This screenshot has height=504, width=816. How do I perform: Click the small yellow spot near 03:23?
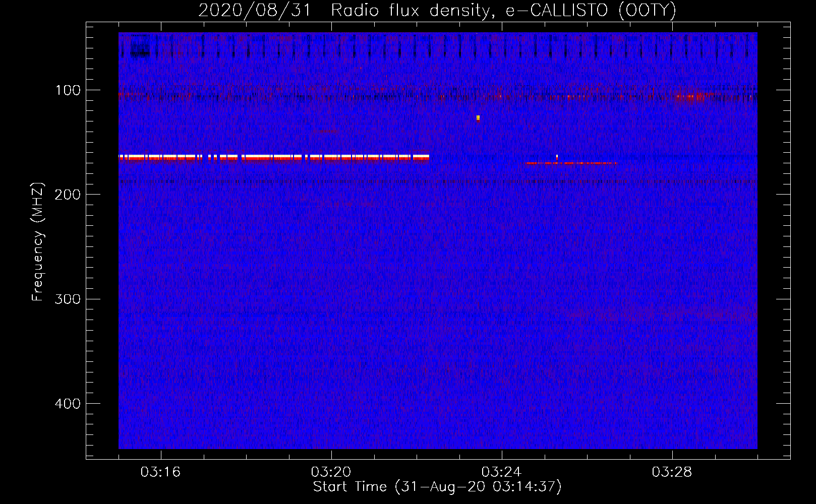point(478,118)
